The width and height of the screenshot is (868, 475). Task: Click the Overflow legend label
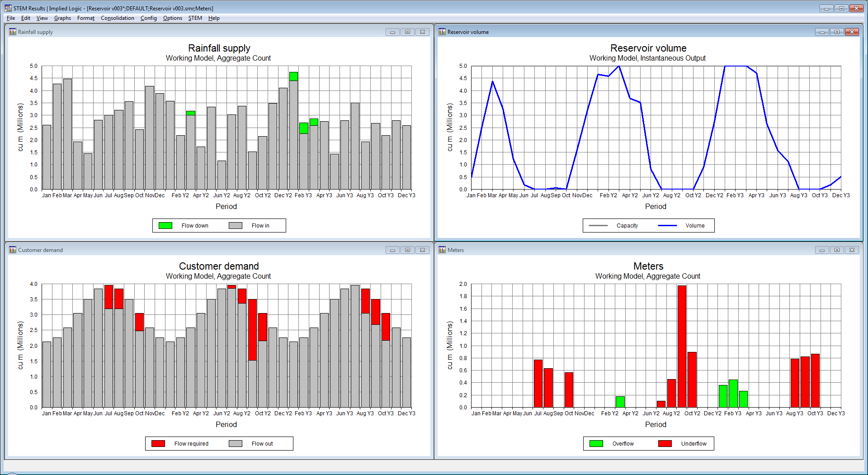click(x=623, y=444)
